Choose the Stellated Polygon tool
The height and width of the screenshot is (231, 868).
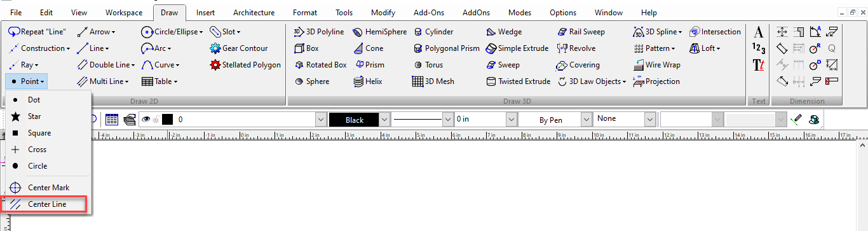245,65
